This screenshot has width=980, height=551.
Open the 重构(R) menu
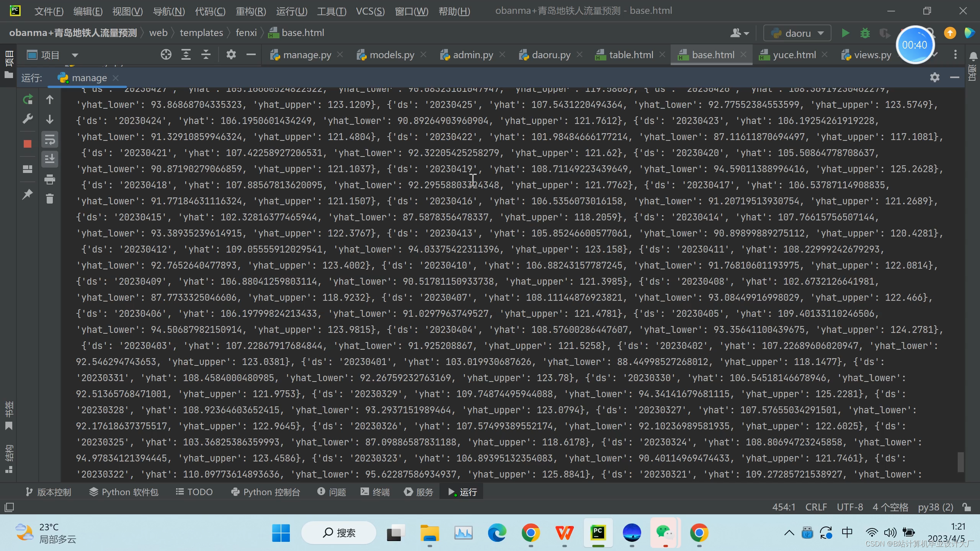click(x=251, y=11)
